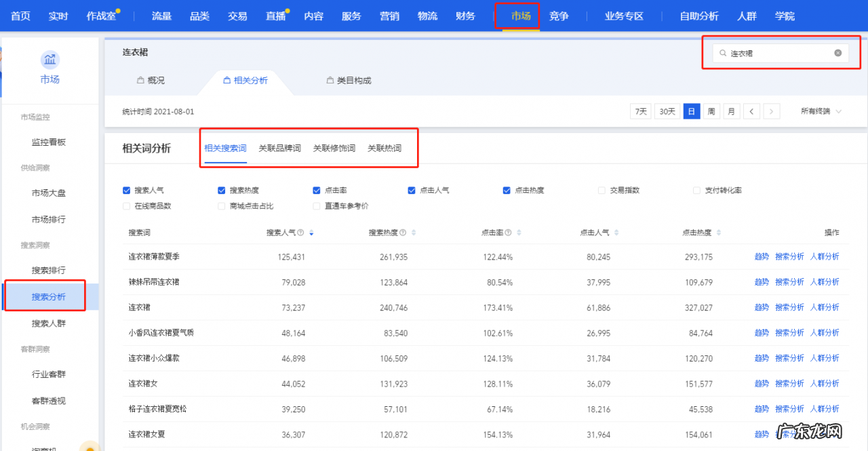Click the sort arrow beside 搜索人气
Viewport: 868px width, 451px height.
[311, 232]
